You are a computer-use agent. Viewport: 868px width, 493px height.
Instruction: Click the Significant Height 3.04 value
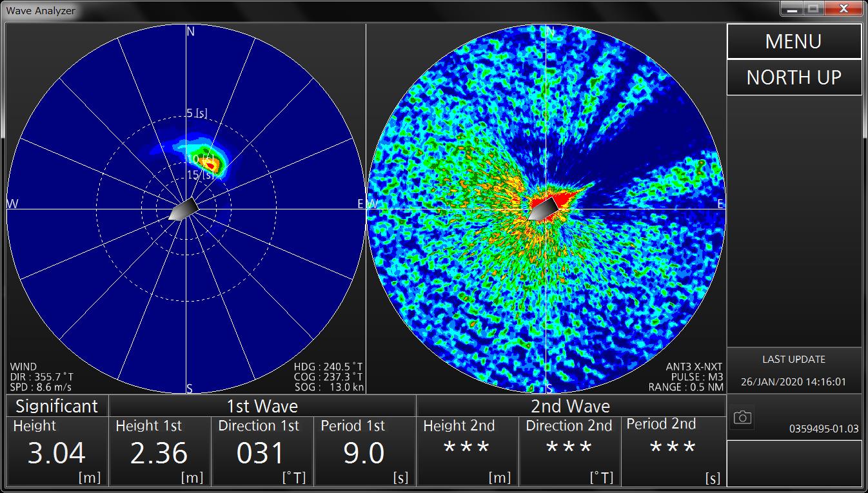57,452
